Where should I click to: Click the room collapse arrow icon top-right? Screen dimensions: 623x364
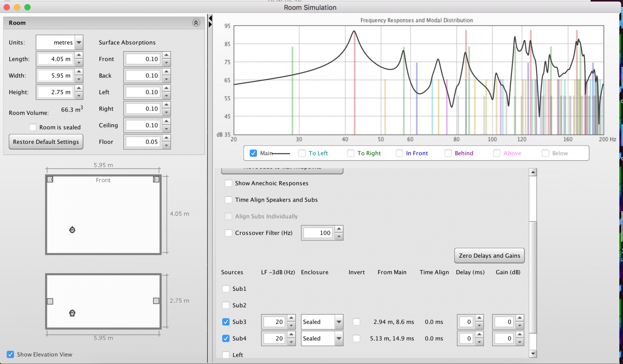click(x=196, y=23)
